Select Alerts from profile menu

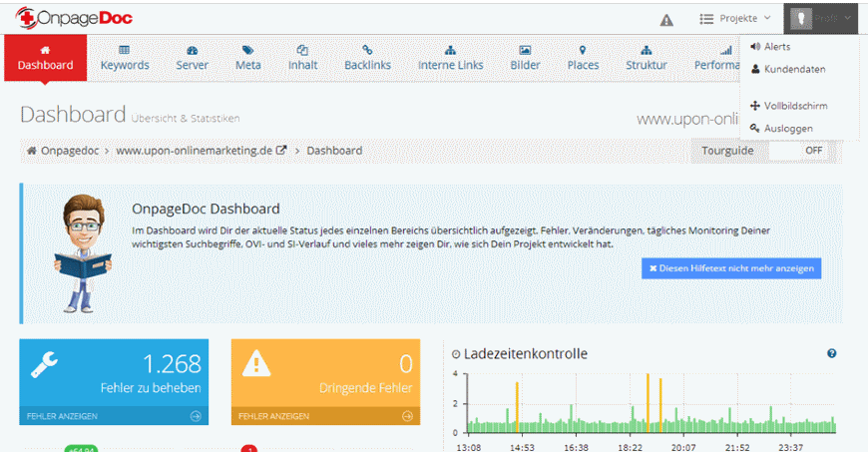coord(776,47)
